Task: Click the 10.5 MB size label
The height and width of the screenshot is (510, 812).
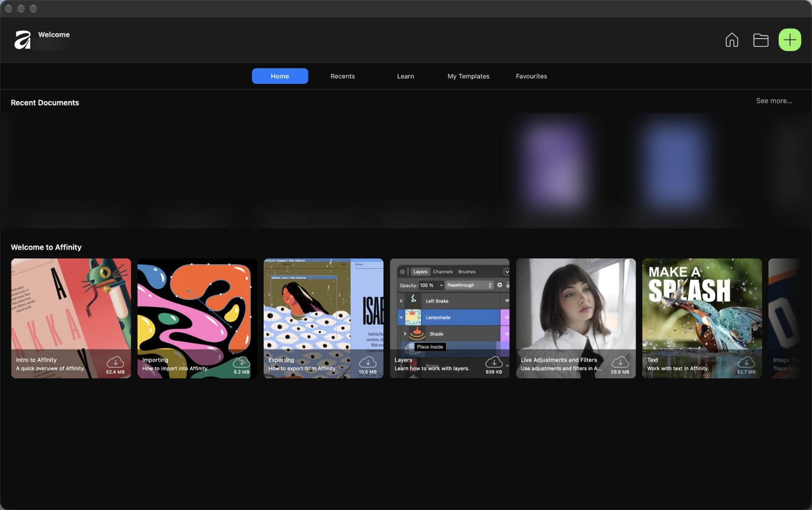Action: (367, 372)
